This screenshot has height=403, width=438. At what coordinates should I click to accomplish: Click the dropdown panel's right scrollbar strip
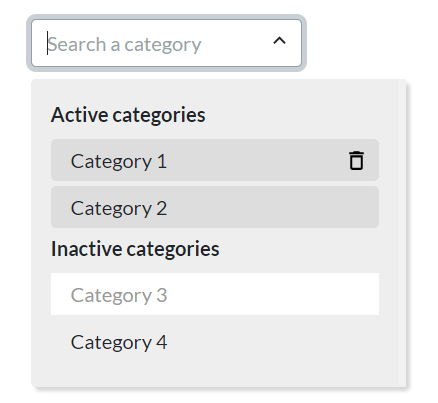click(x=402, y=233)
